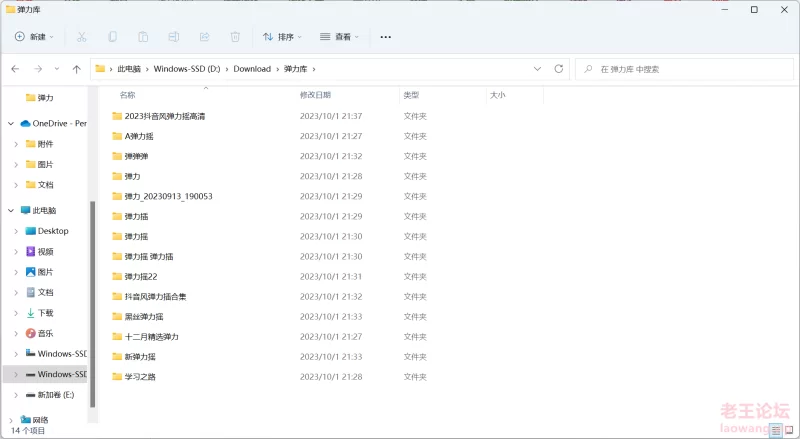Image resolution: width=800 pixels, height=439 pixels.
Task: Collapse the OneDrive tree node
Action: coord(11,124)
